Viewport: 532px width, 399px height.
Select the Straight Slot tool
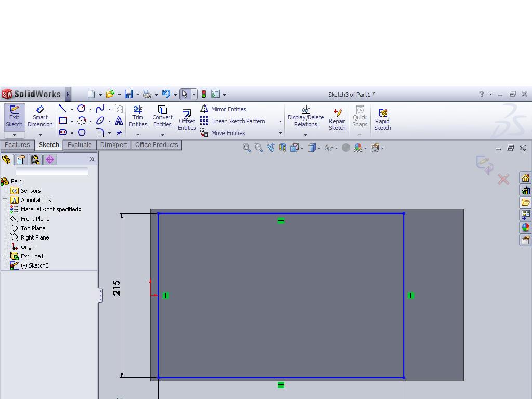[x=63, y=132]
